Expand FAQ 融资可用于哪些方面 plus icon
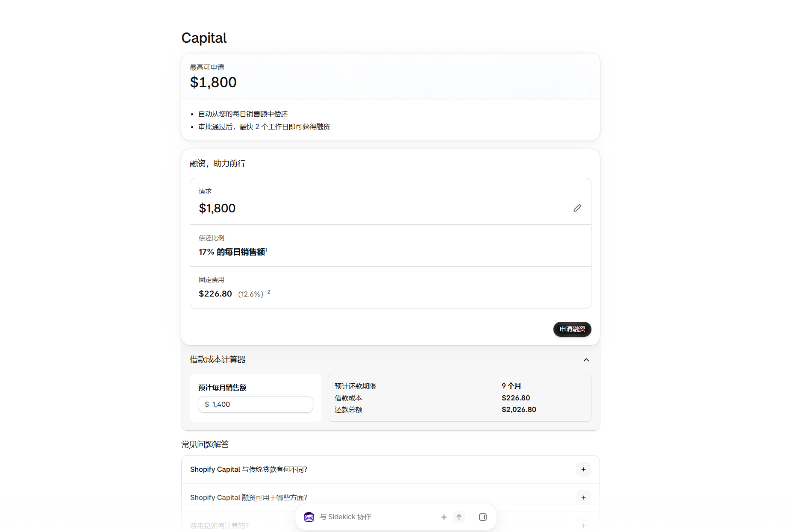Viewport: 797px width, 532px height. coord(583,497)
